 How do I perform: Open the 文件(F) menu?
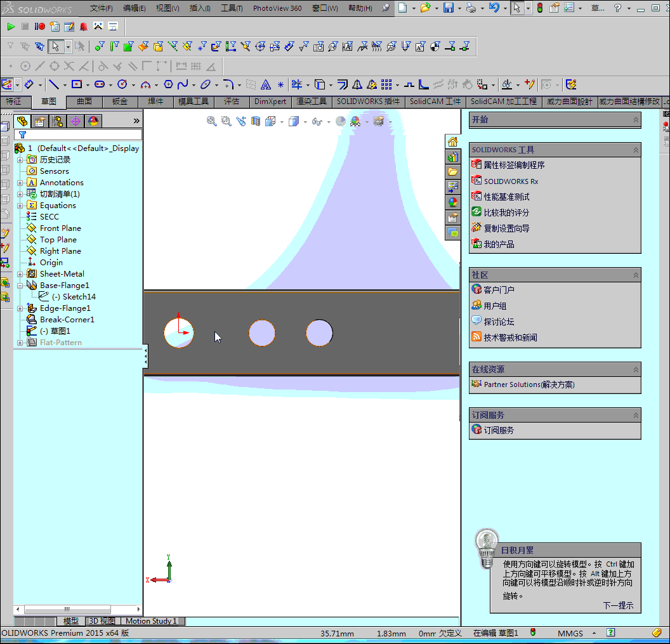point(102,8)
